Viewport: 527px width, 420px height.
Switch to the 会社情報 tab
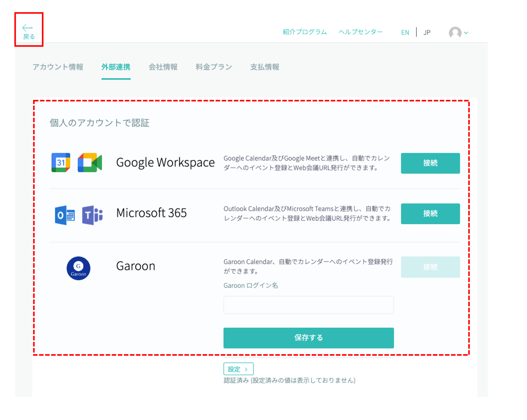163,67
